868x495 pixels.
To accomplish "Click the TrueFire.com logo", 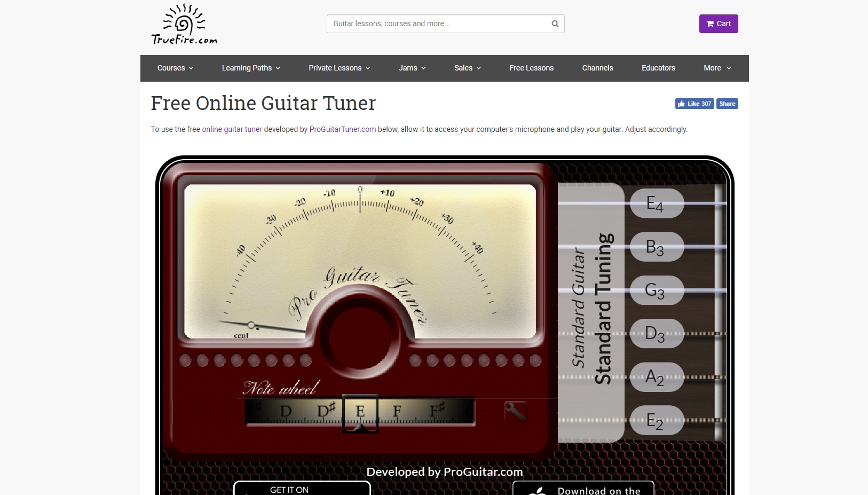I will click(x=184, y=24).
